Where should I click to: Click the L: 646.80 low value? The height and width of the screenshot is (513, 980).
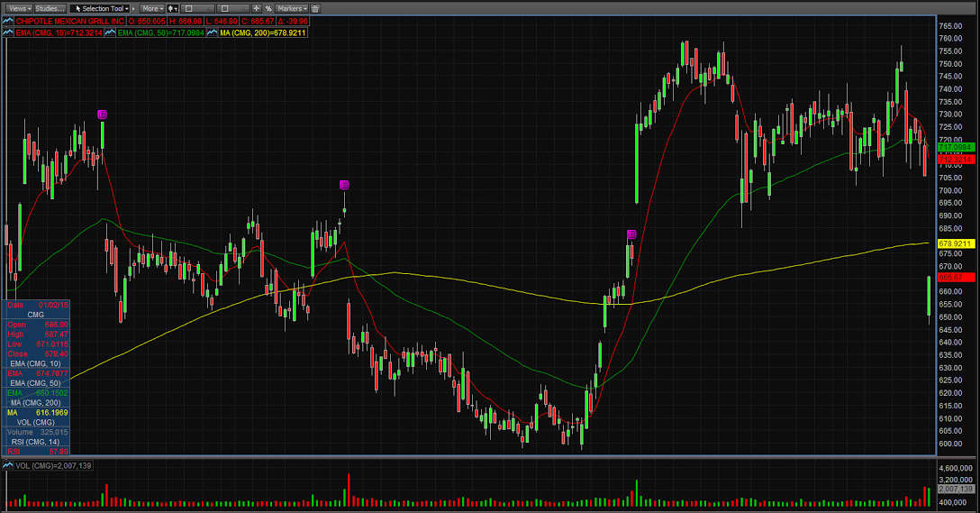click(222, 21)
